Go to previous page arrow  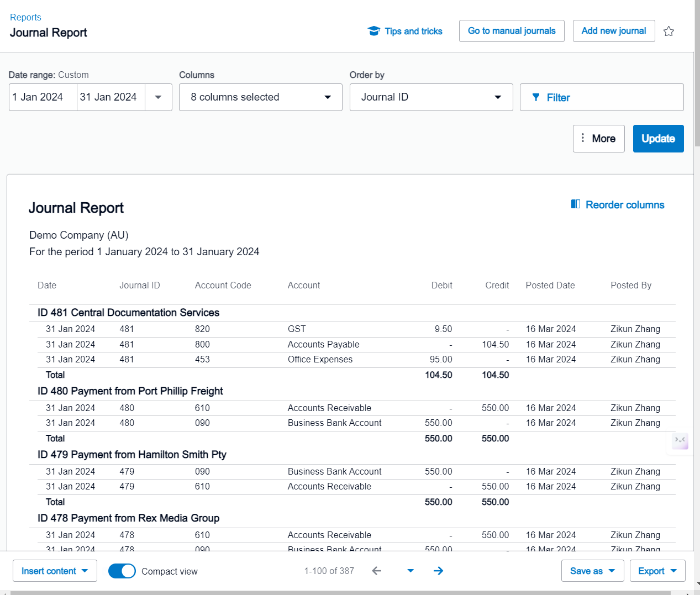coord(377,571)
